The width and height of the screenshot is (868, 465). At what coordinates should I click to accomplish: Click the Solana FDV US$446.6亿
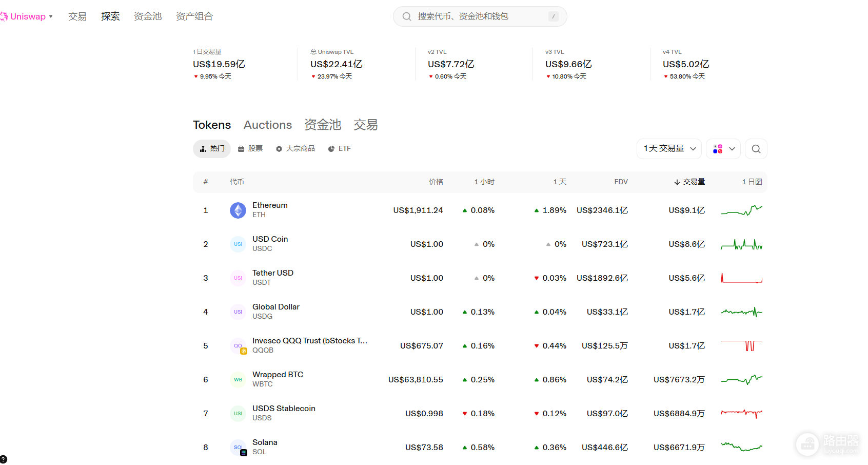tap(605, 448)
